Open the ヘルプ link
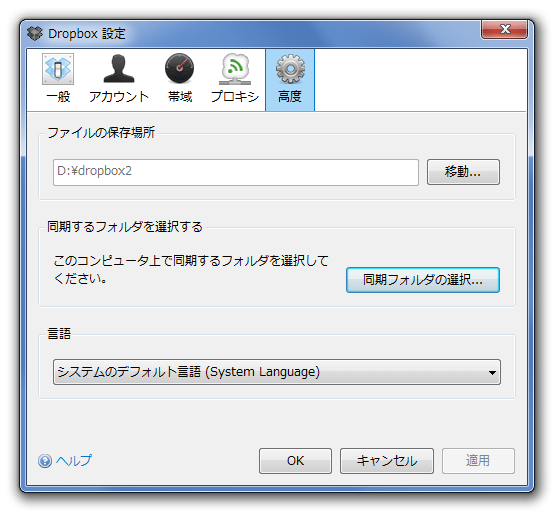 pyautogui.click(x=74, y=461)
